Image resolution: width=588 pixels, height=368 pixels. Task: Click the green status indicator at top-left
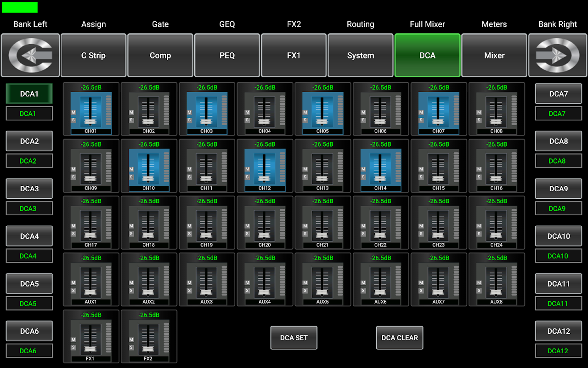point(20,7)
